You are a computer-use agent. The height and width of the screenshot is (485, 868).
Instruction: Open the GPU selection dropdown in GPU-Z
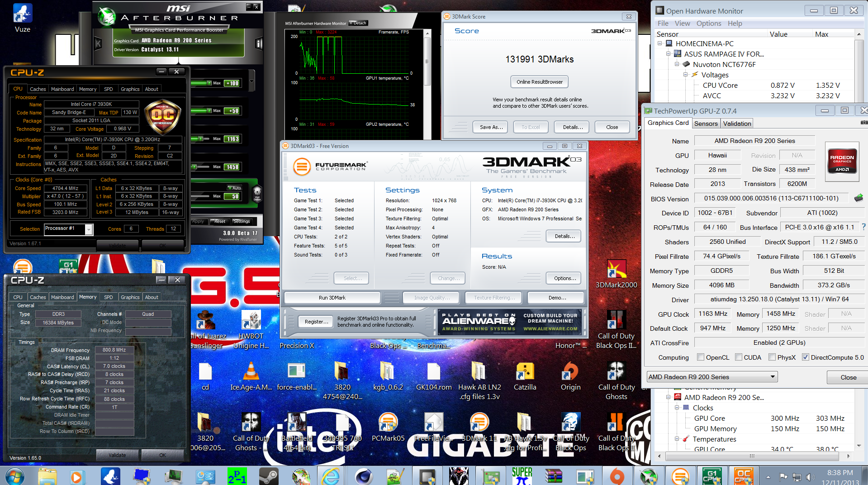click(712, 377)
